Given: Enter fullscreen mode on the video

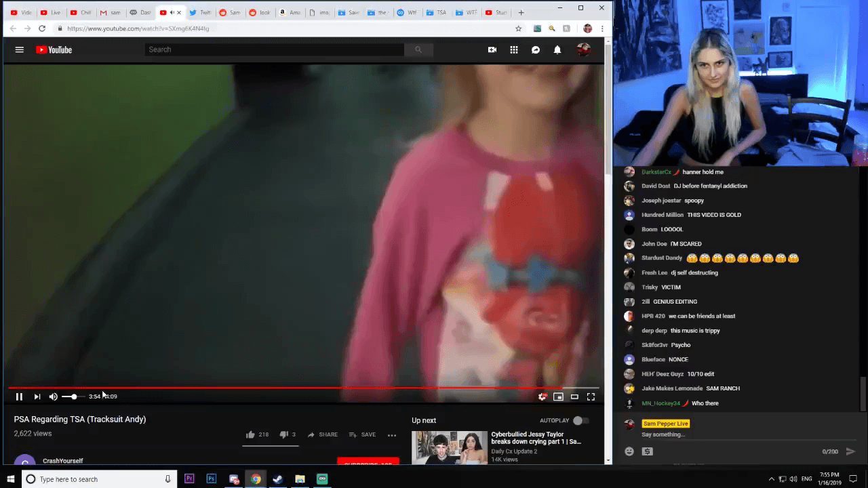Looking at the screenshot, I should (x=591, y=396).
